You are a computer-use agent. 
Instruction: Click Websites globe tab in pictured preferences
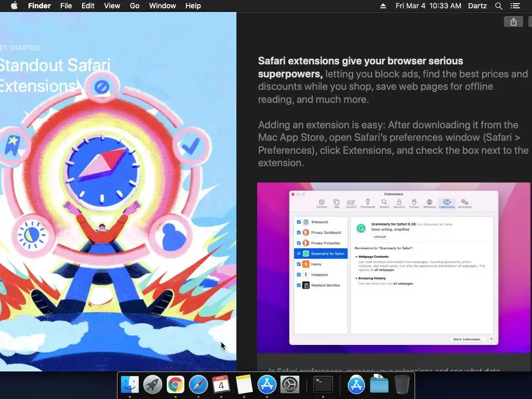[429, 204]
